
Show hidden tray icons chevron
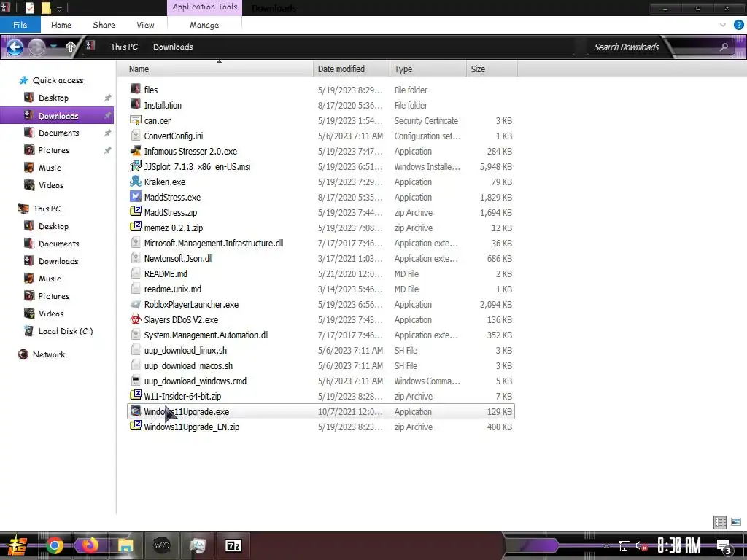606,546
